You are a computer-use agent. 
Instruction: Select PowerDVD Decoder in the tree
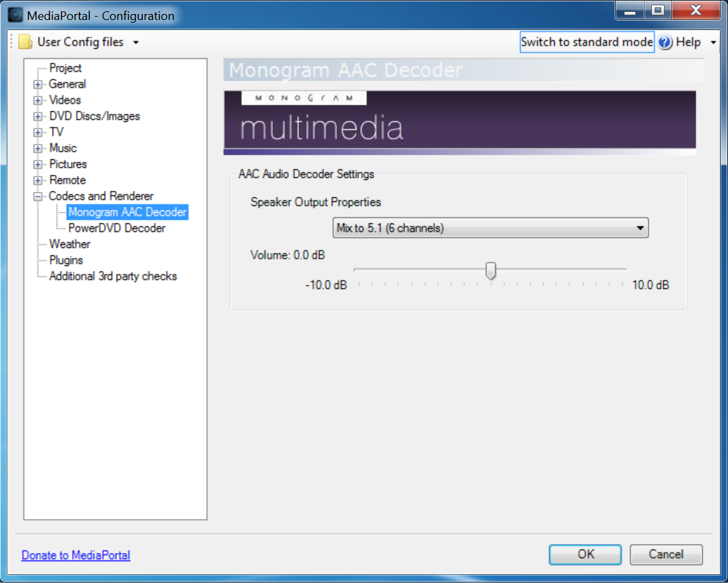[117, 228]
